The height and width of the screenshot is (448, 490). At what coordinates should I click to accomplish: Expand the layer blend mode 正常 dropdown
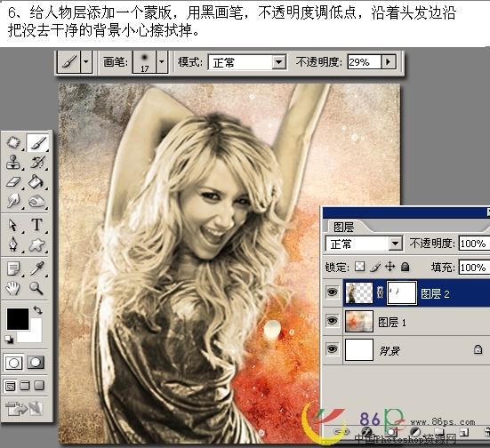[x=364, y=244]
